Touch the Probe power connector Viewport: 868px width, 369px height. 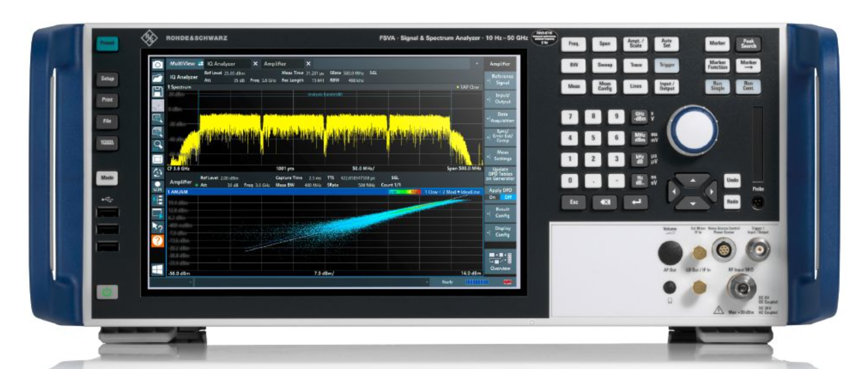tap(758, 202)
